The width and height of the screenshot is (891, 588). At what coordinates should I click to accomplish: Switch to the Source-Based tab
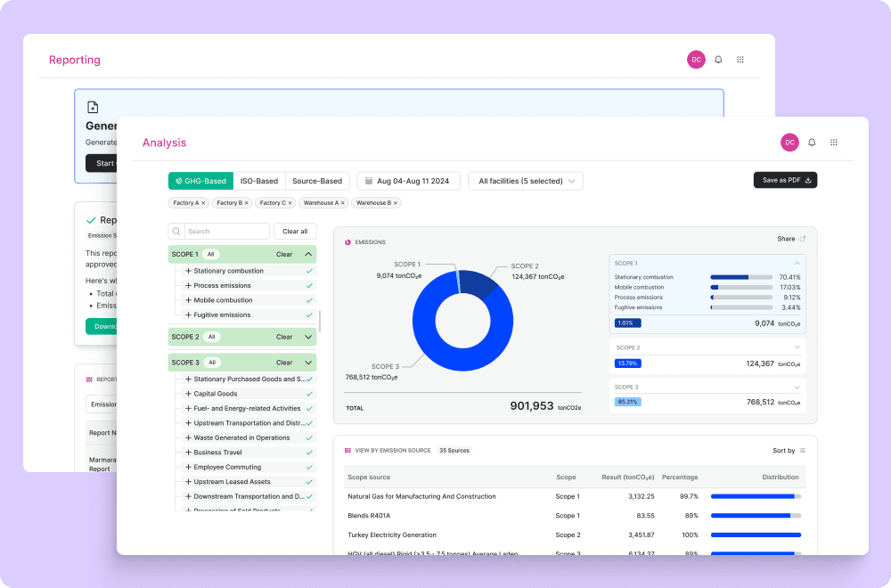tap(317, 181)
